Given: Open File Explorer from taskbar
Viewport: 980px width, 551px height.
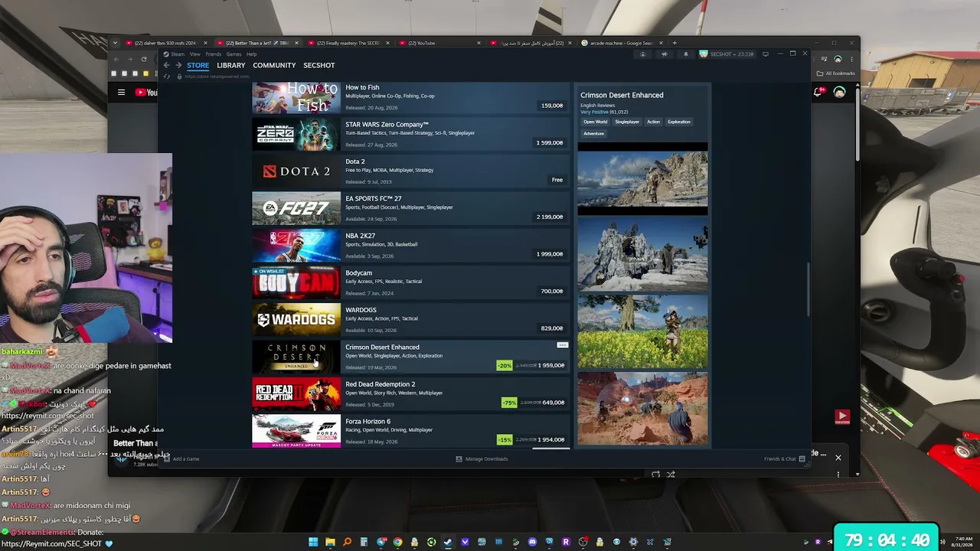Looking at the screenshot, I should (330, 542).
